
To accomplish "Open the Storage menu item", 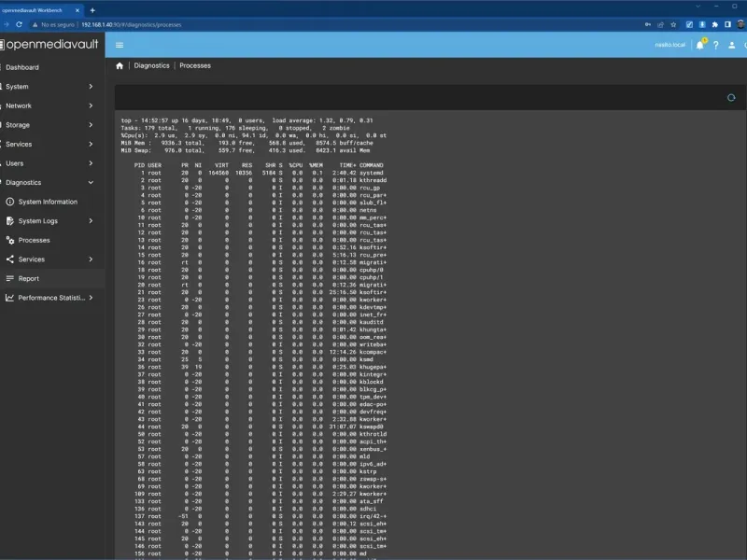I will (52, 125).
